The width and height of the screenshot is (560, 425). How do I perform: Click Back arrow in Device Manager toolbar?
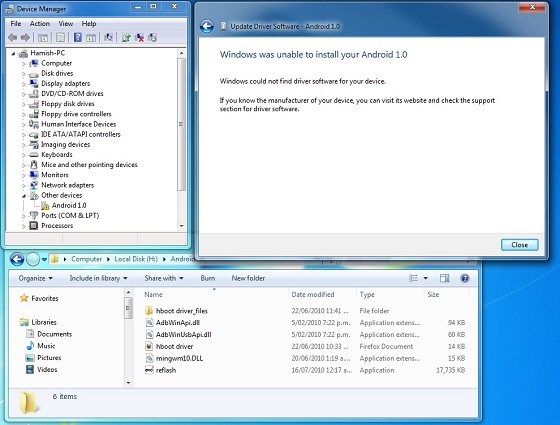coord(12,37)
